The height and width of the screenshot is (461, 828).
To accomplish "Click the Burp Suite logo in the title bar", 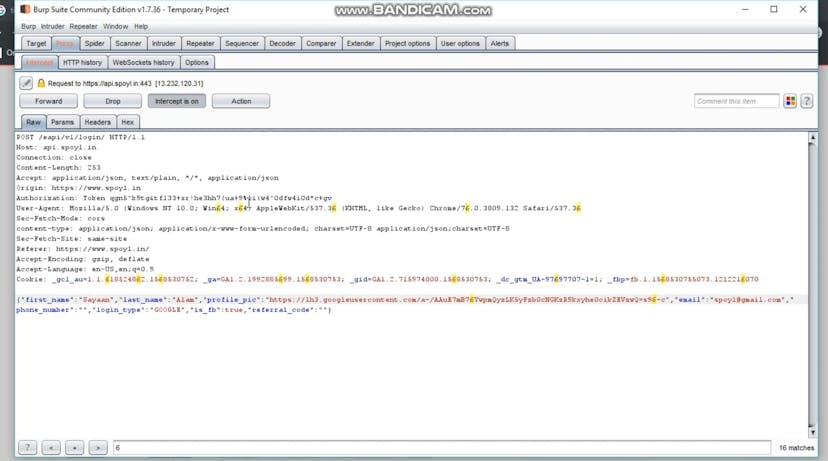I will tap(25, 9).
